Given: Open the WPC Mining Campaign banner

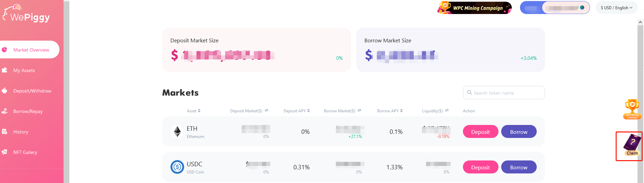Looking at the screenshot, I should [x=474, y=8].
